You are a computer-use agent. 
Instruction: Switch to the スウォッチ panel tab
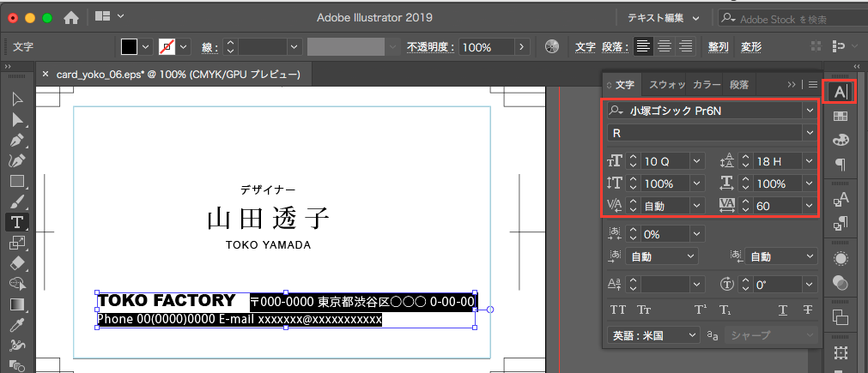click(666, 84)
